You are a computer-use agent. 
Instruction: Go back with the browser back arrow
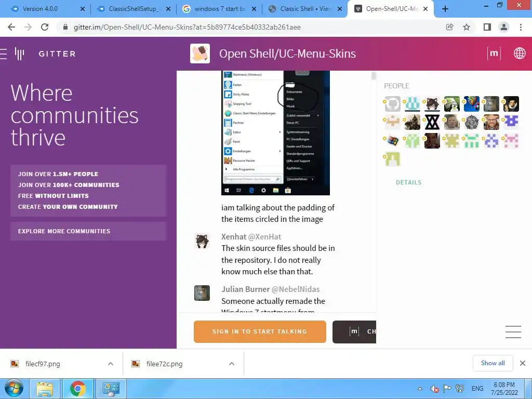(x=11, y=27)
